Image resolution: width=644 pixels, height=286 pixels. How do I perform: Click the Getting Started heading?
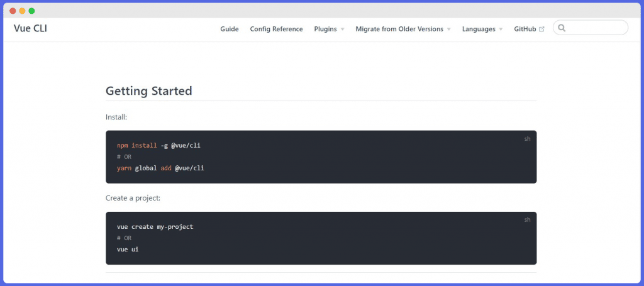(x=148, y=91)
